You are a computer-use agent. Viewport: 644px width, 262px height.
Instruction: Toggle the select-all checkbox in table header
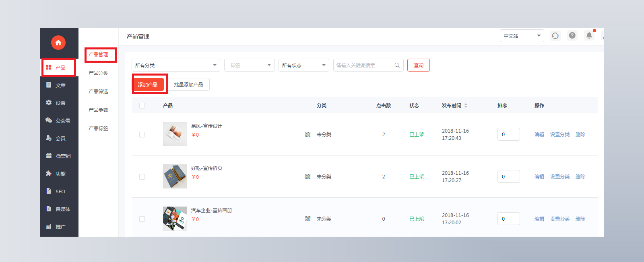click(x=142, y=106)
